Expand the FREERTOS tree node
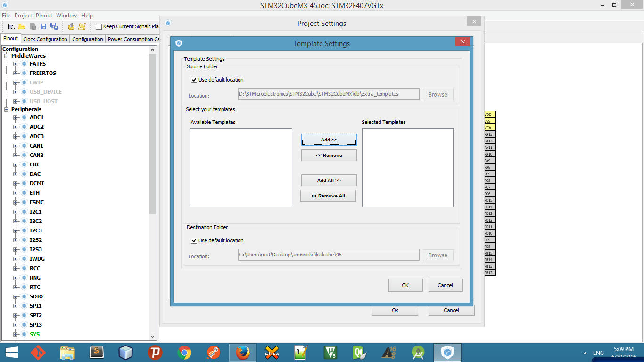This screenshot has height=362, width=644. pyautogui.click(x=15, y=73)
